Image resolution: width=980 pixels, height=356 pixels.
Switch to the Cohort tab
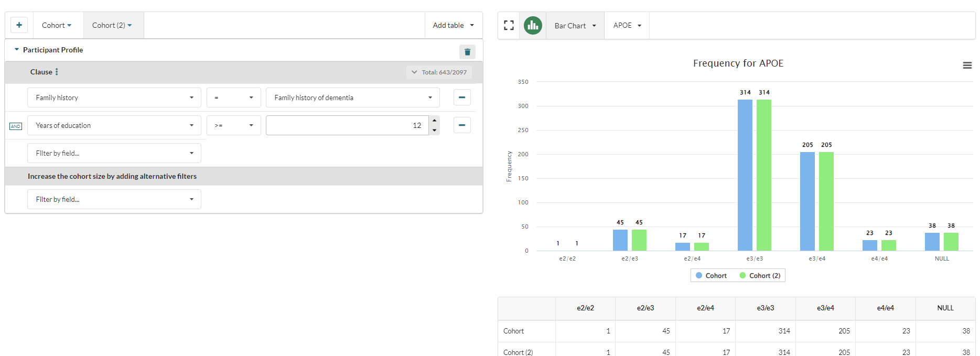point(57,25)
